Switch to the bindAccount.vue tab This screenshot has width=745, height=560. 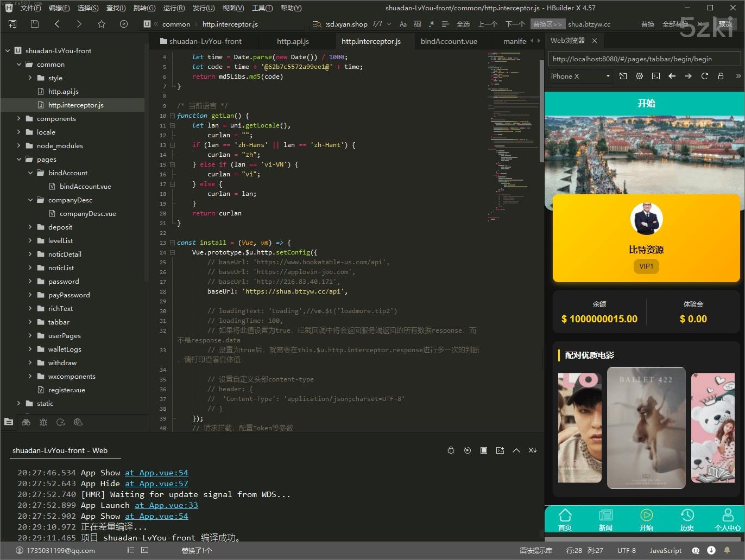coord(449,41)
